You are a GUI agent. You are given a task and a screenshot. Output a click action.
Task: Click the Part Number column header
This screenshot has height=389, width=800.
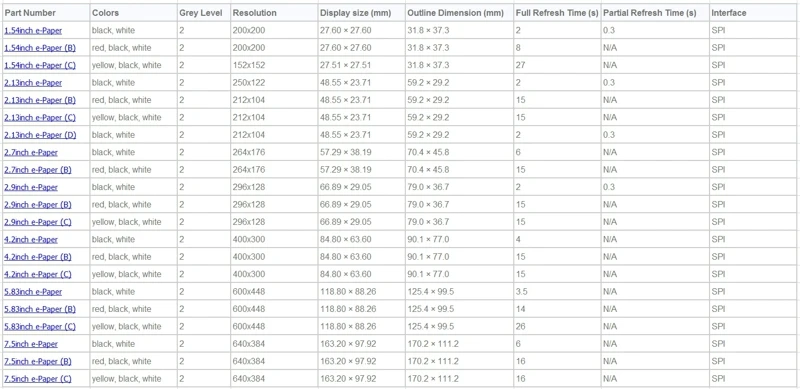click(x=30, y=13)
